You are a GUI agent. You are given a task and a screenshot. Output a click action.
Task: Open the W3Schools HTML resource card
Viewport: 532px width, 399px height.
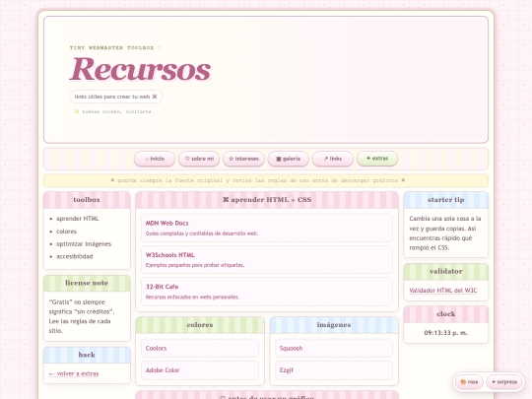pyautogui.click(x=267, y=259)
